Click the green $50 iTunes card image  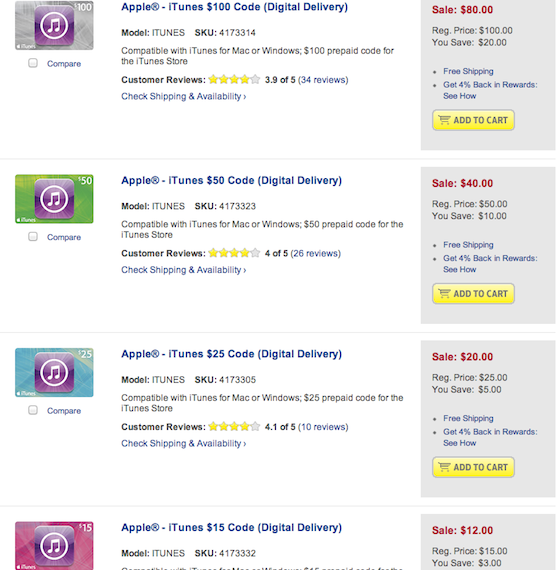click(54, 199)
